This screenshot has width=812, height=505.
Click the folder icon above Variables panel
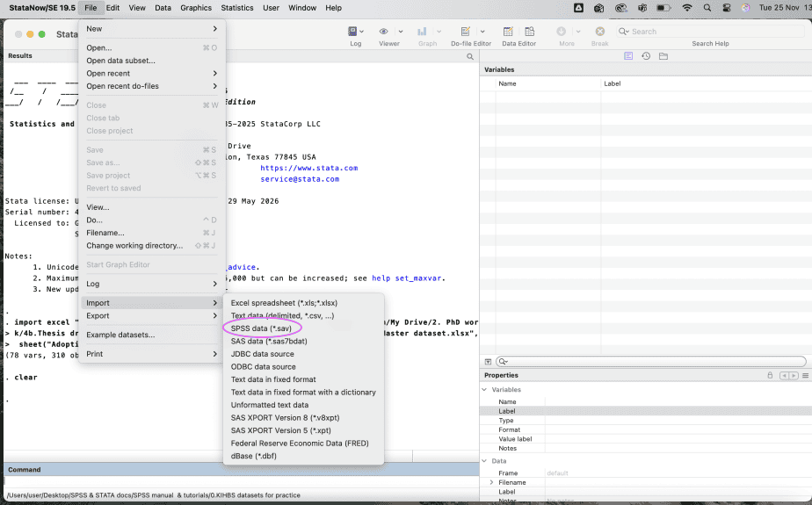pos(663,56)
